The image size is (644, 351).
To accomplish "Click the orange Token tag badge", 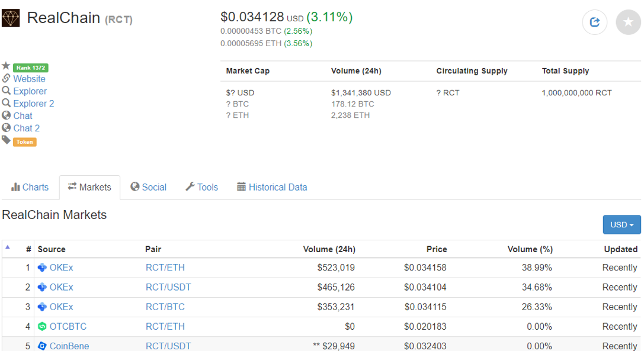I will click(x=25, y=142).
